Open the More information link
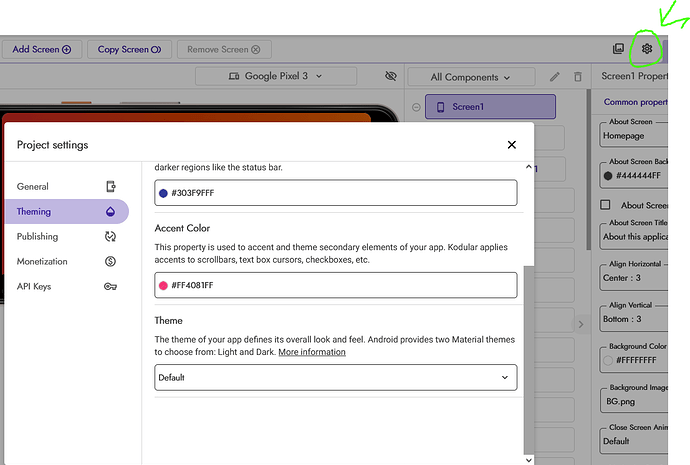The height and width of the screenshot is (465, 690). [312, 352]
